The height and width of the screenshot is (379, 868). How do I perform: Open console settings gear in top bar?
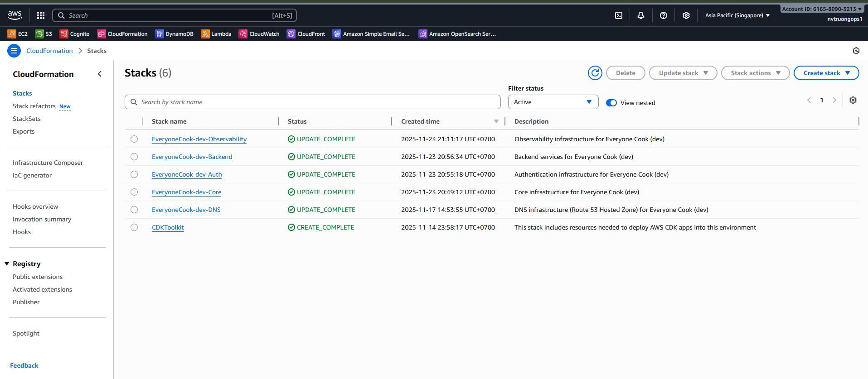tap(686, 15)
